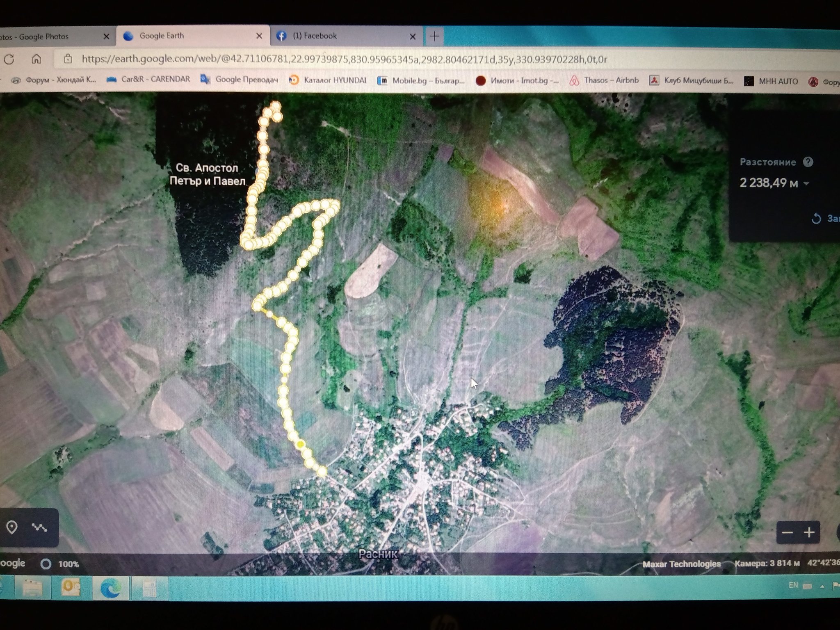840x630 pixels.
Task: Open Google Преводач bookmark
Action: [240, 80]
